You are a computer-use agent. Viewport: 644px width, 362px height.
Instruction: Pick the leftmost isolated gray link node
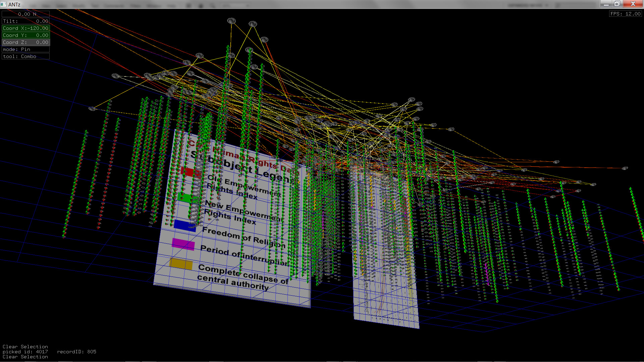pyautogui.click(x=92, y=109)
